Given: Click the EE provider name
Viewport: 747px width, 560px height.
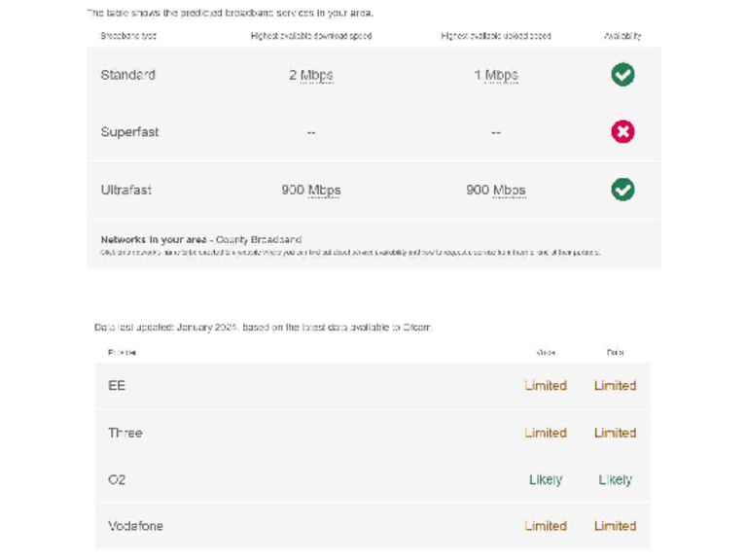Looking at the screenshot, I should [117, 386].
